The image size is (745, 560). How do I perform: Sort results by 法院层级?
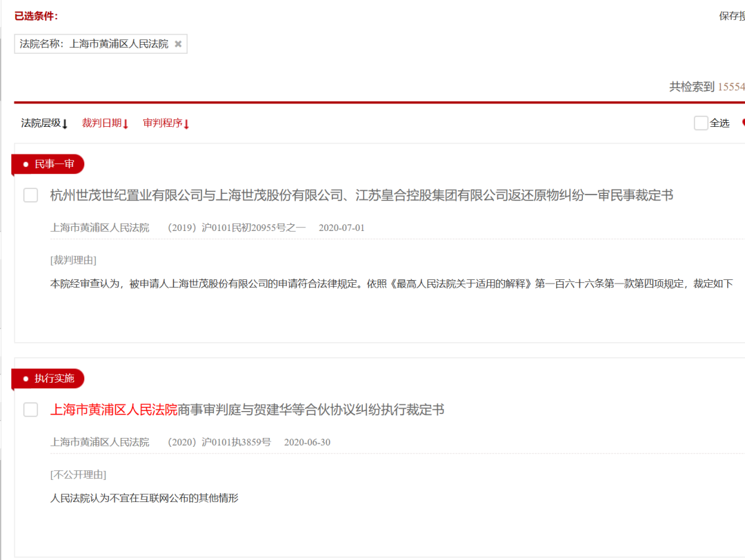(41, 123)
